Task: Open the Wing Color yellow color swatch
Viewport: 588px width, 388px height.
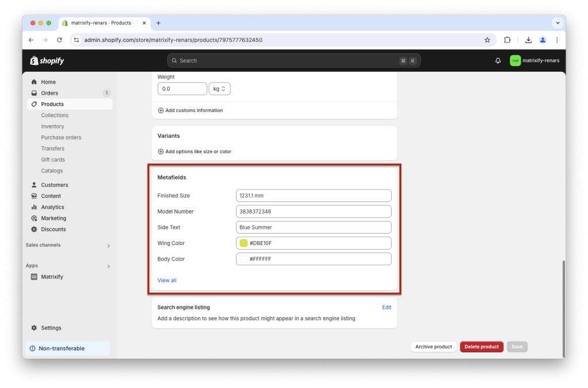Action: click(x=243, y=243)
